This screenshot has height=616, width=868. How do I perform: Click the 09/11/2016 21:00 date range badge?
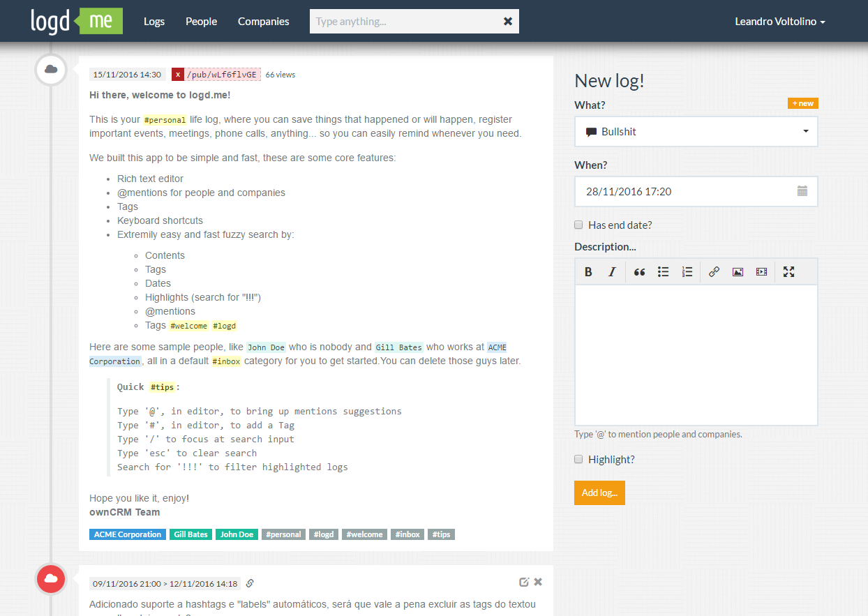[x=165, y=583]
